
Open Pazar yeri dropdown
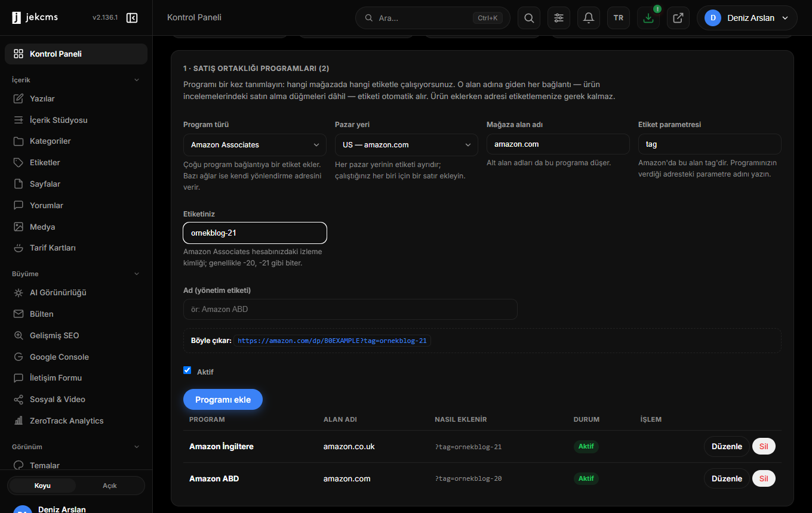(407, 145)
